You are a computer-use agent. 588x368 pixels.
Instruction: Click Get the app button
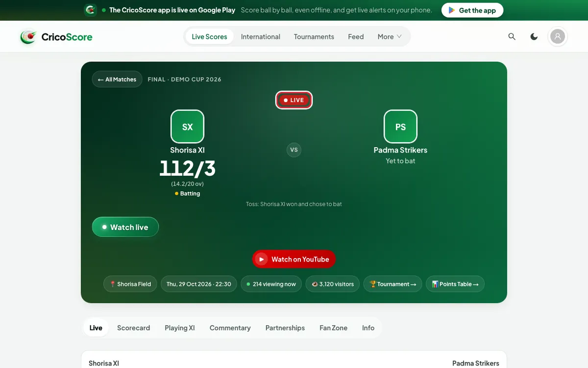[x=472, y=10]
